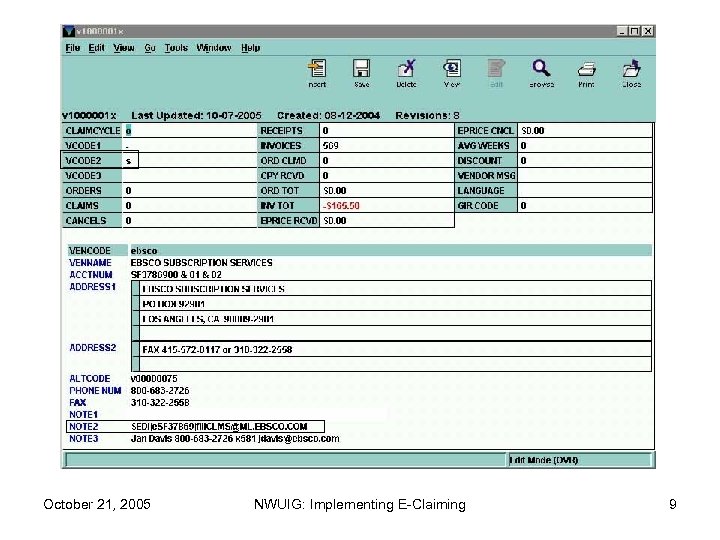The image size is (720, 540).
Task: Click the empty LANGUAGE field
Action: click(x=585, y=191)
